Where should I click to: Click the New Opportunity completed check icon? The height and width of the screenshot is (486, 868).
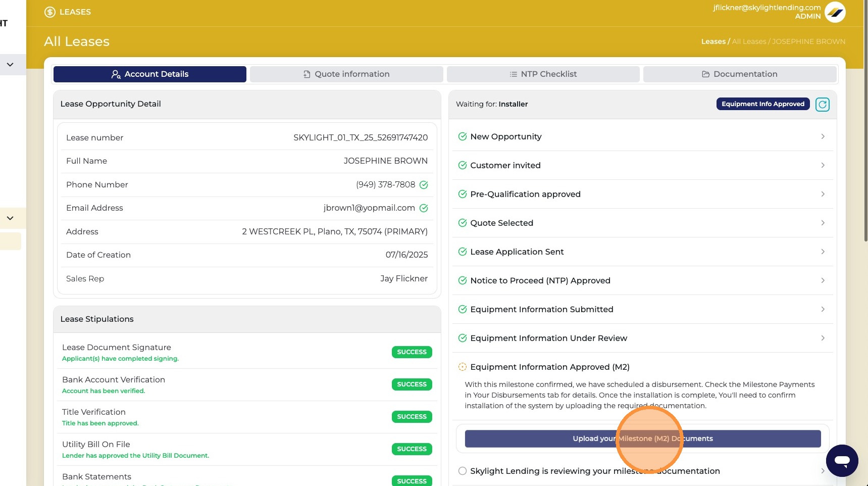(462, 136)
